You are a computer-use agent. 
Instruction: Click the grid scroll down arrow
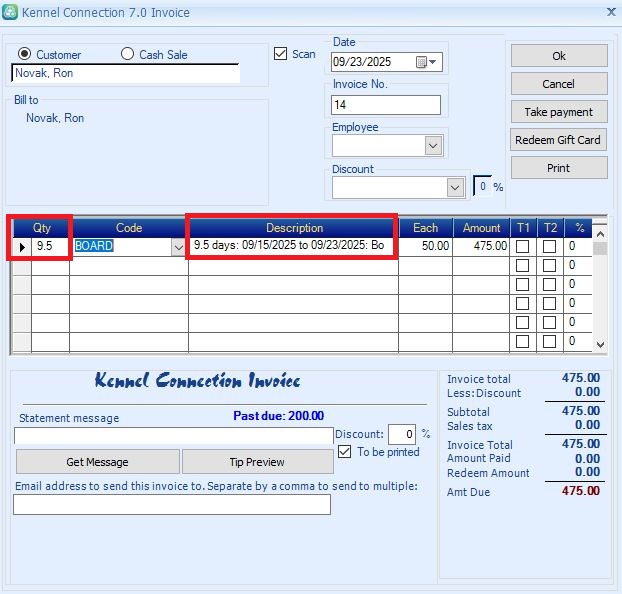pyautogui.click(x=600, y=344)
